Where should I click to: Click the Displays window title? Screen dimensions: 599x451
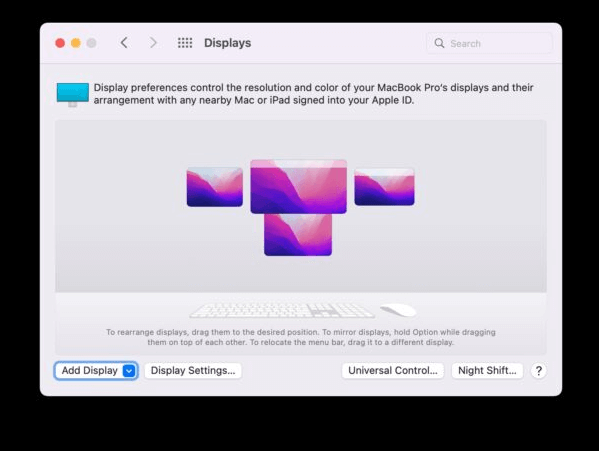[x=228, y=43]
